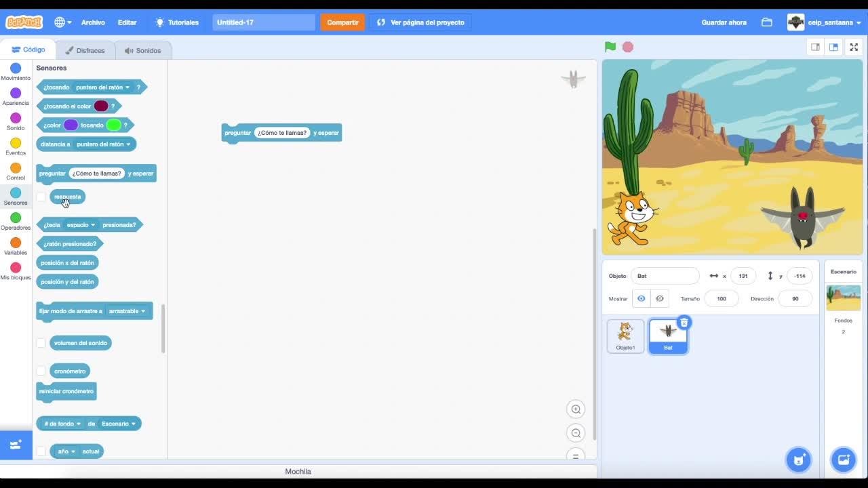
Task: Hide the sprite with crossed-eye icon
Action: [659, 299]
